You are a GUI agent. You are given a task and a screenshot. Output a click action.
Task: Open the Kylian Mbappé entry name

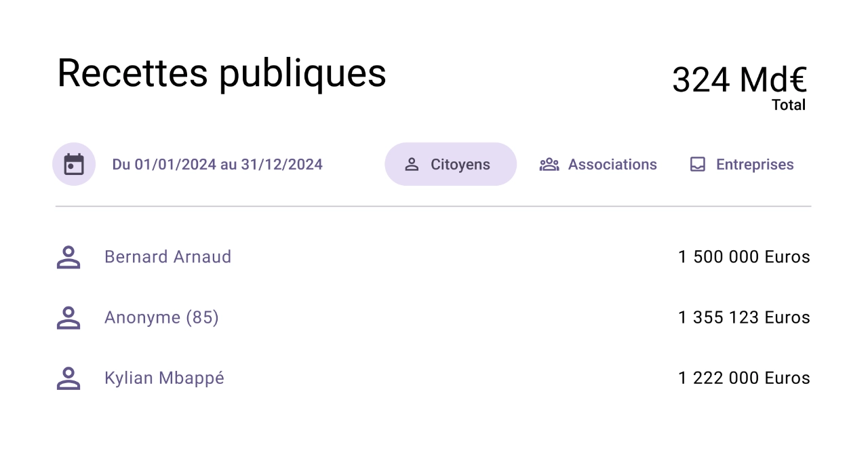click(x=164, y=378)
